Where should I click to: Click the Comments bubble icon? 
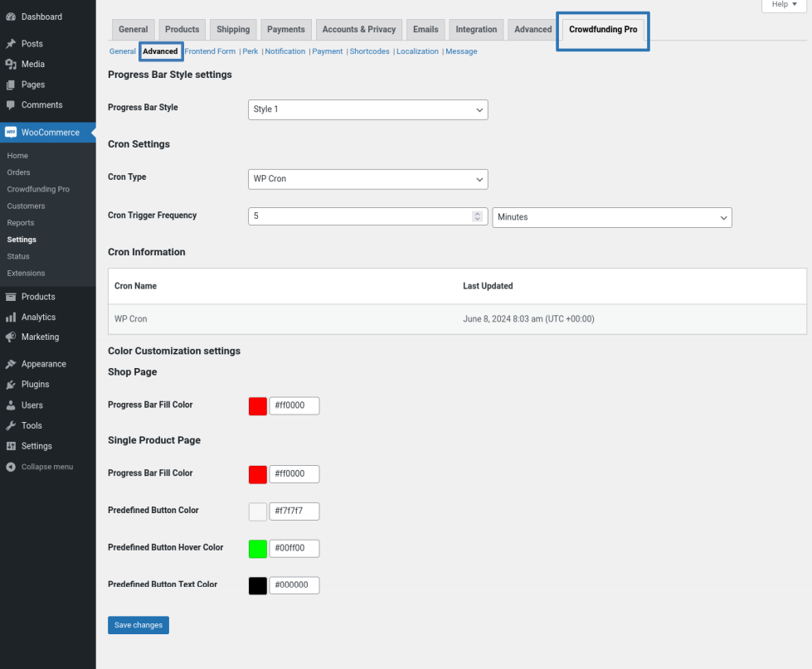pyautogui.click(x=11, y=105)
